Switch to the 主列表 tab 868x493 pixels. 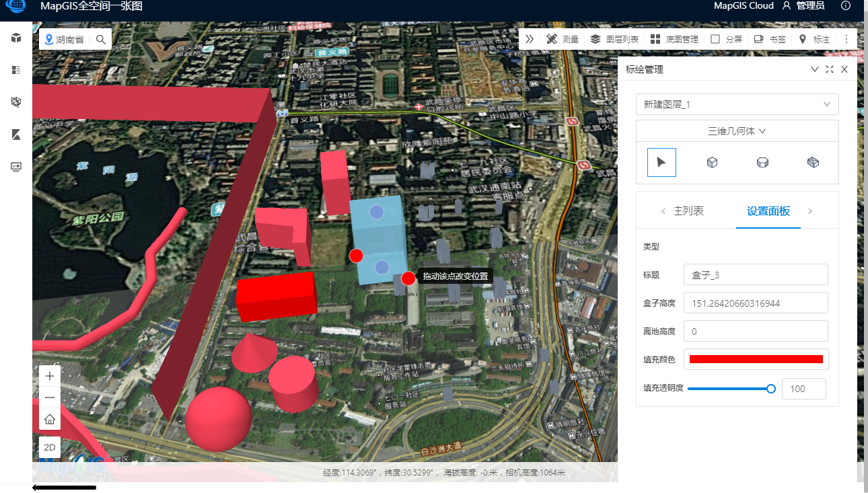[689, 211]
